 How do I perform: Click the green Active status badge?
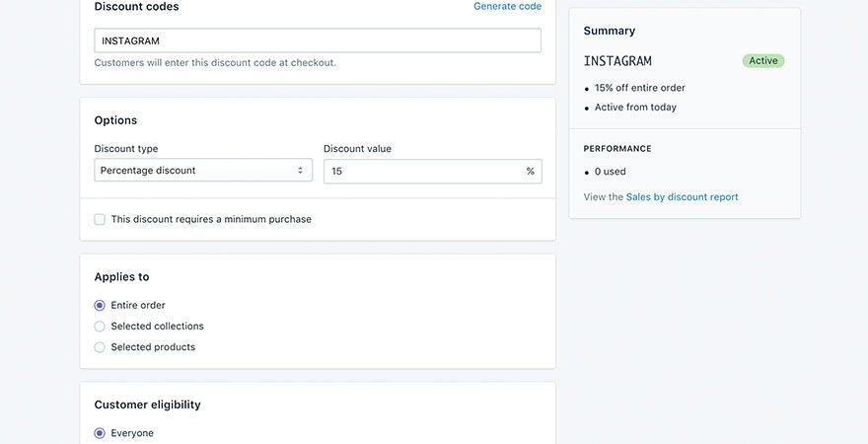pos(763,61)
